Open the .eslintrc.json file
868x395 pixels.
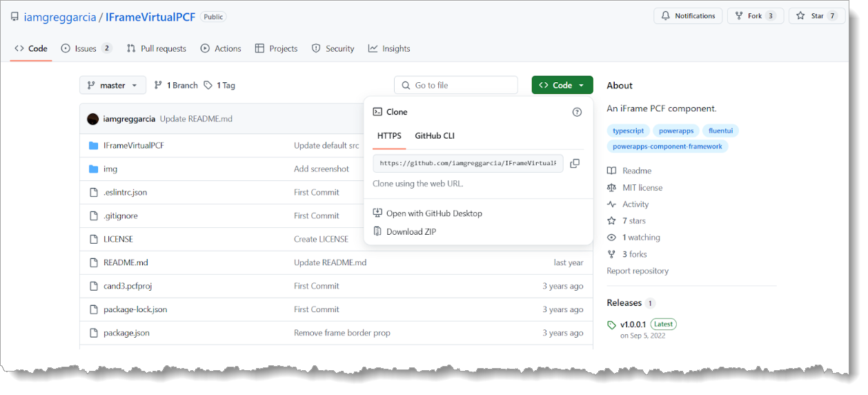[x=125, y=192]
